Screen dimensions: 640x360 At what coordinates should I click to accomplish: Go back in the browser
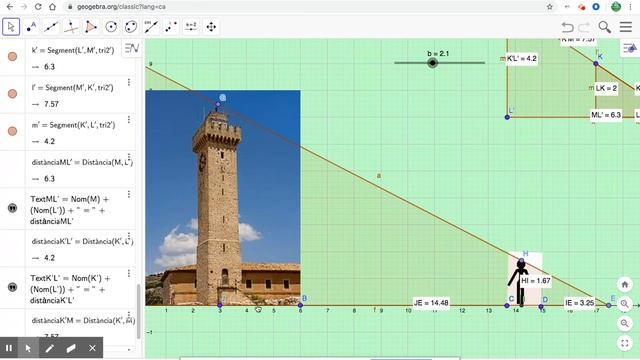click(x=10, y=7)
